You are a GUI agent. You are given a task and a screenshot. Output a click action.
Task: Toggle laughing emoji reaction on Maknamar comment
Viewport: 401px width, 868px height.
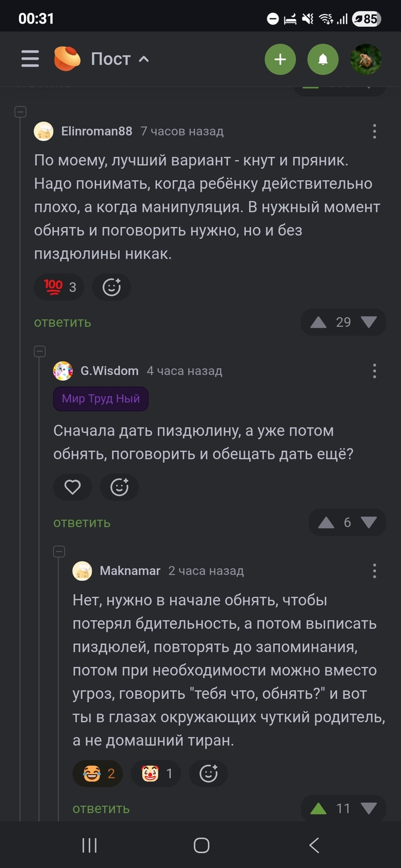pos(97,774)
